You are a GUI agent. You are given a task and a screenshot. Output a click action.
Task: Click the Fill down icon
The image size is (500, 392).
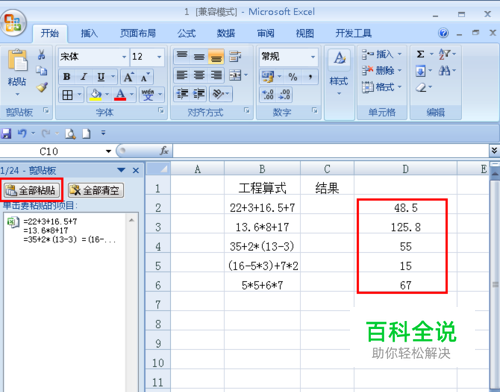(420, 71)
